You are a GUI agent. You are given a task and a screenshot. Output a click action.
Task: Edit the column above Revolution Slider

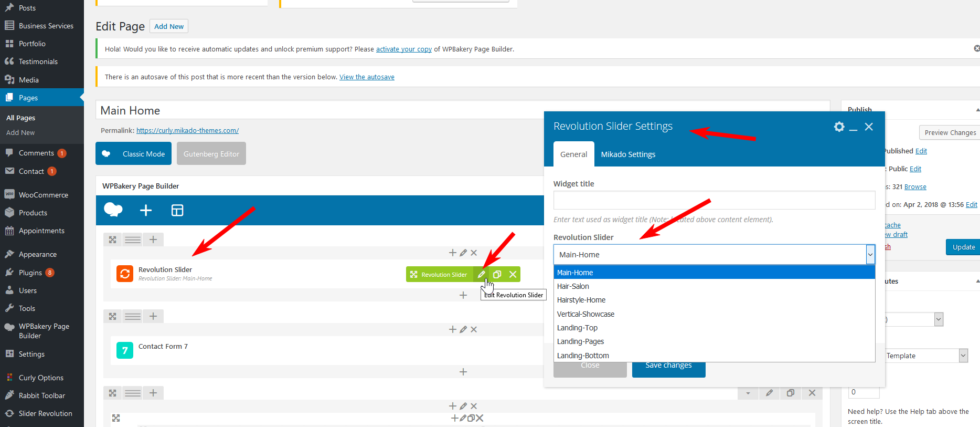tap(463, 253)
